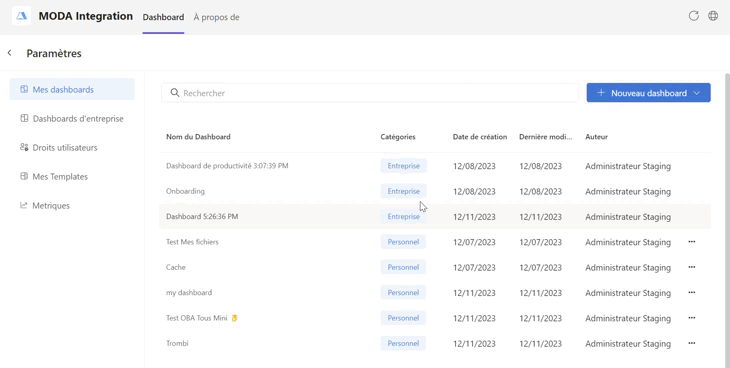Select Mes dashboards in sidebar
This screenshot has height=368, width=730.
[x=72, y=89]
